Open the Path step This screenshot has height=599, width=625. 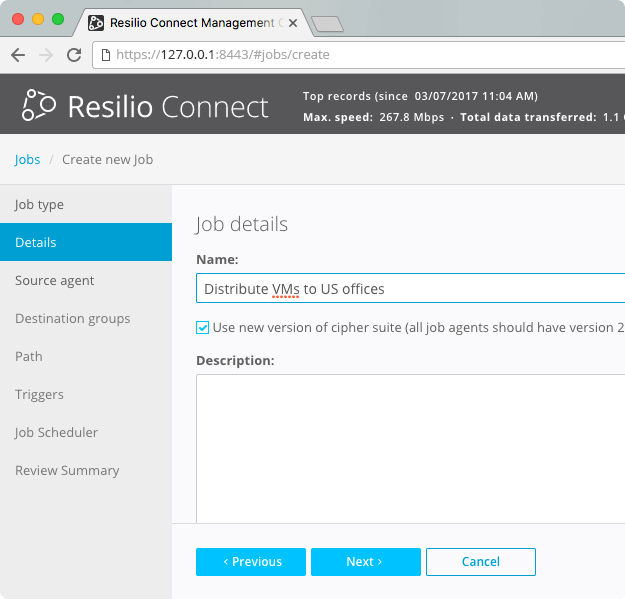(x=86, y=356)
